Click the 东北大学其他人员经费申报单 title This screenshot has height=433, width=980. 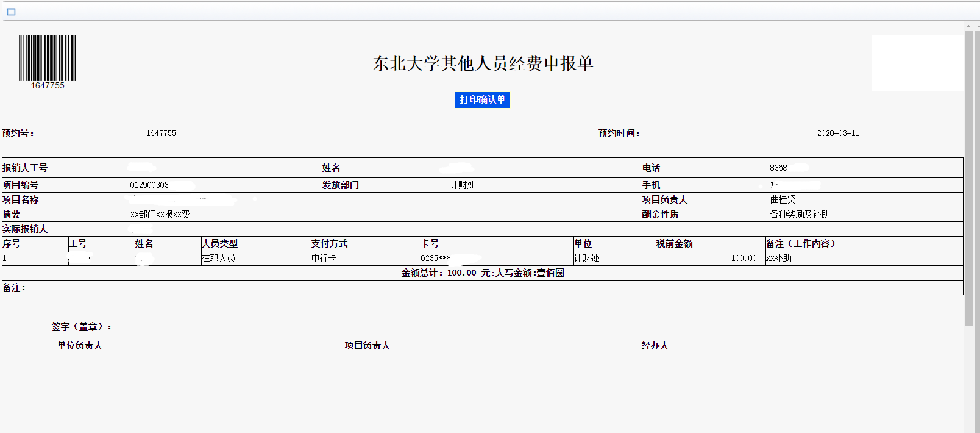483,63
